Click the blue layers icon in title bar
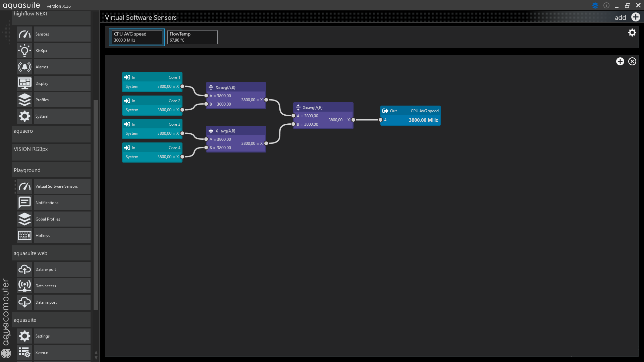Image resolution: width=644 pixels, height=362 pixels. point(595,5)
